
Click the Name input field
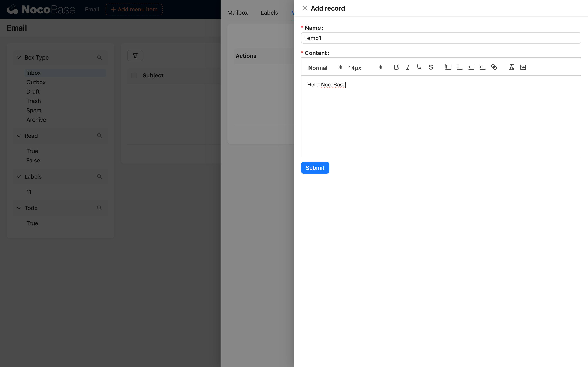pos(441,38)
